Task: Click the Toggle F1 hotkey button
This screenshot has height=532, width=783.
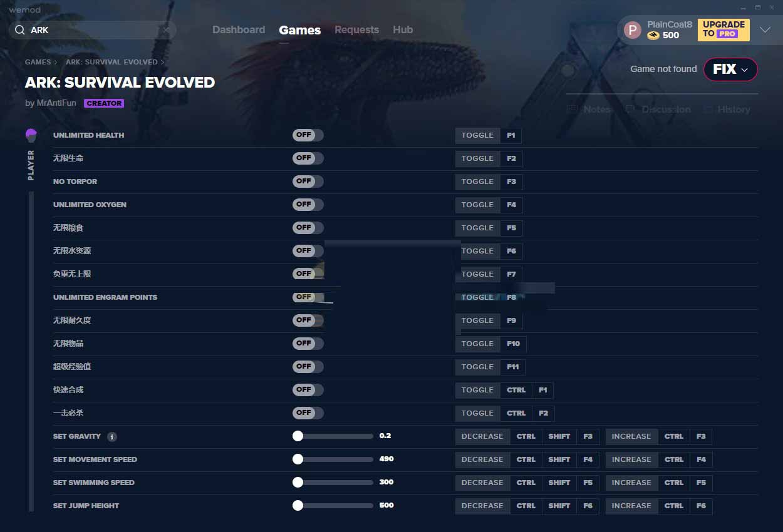Action: coord(488,135)
